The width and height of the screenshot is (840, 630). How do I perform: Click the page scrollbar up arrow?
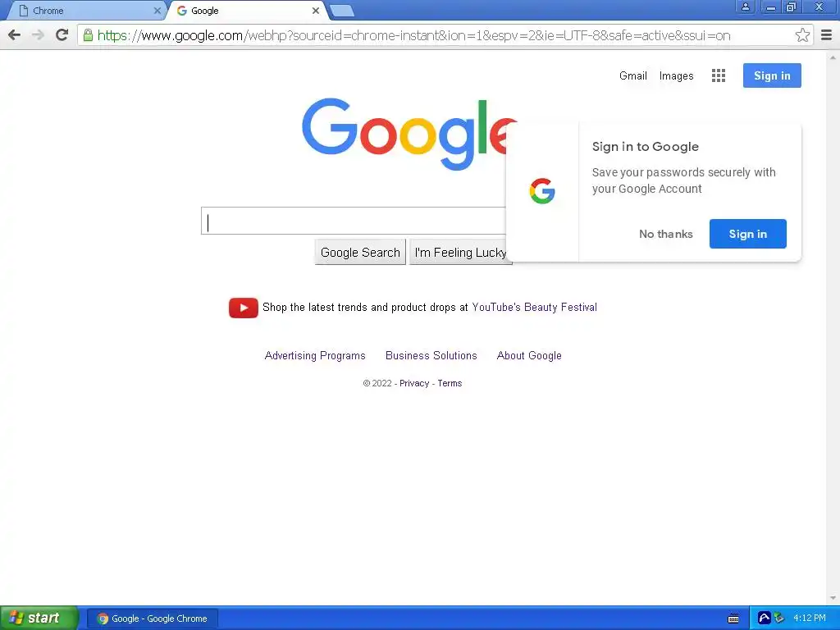point(833,57)
